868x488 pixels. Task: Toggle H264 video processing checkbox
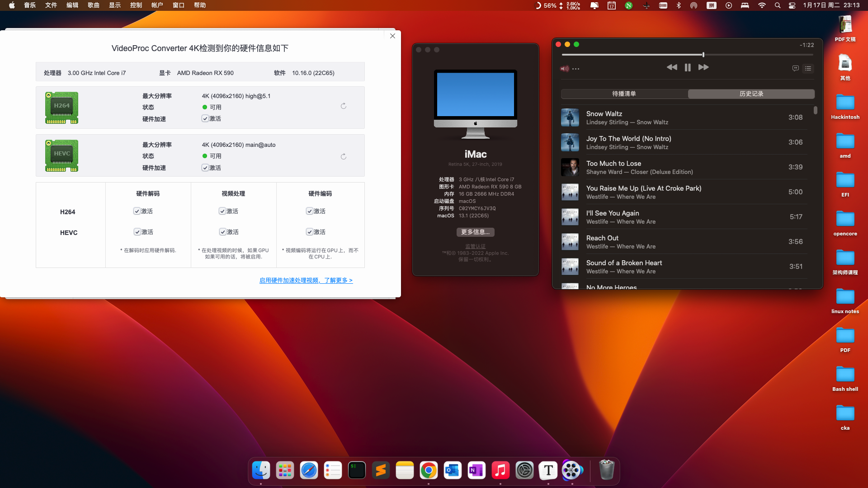pos(222,211)
